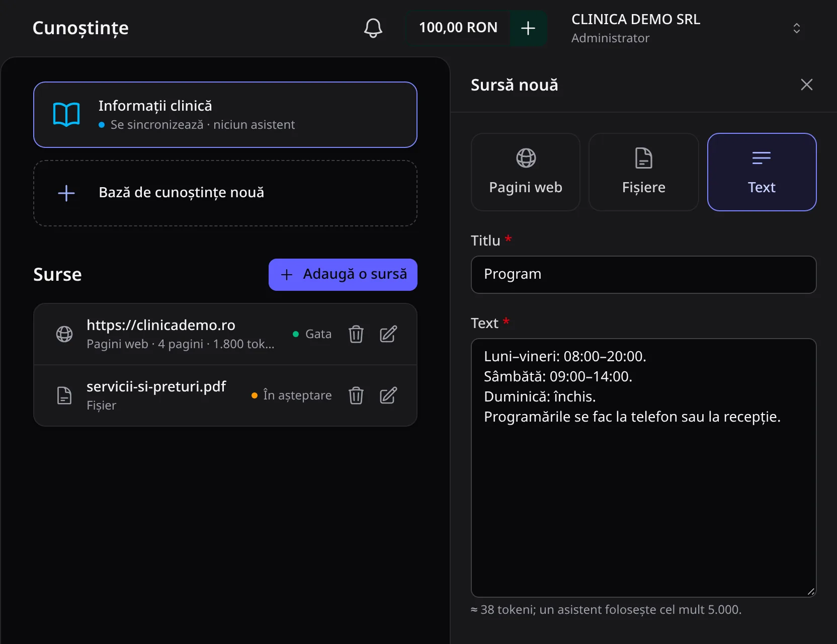The image size is (837, 644).
Task: Click the https://clinicademo.ro source title
Action: (161, 325)
